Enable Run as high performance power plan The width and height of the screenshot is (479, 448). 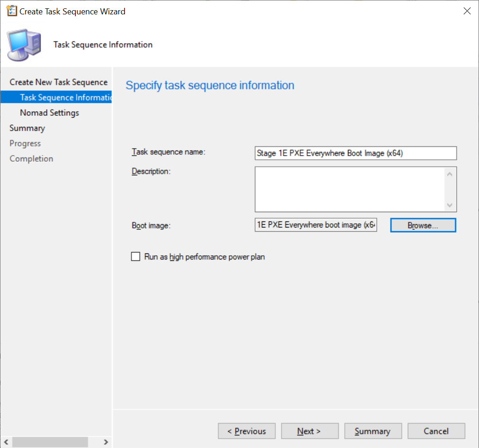(136, 257)
